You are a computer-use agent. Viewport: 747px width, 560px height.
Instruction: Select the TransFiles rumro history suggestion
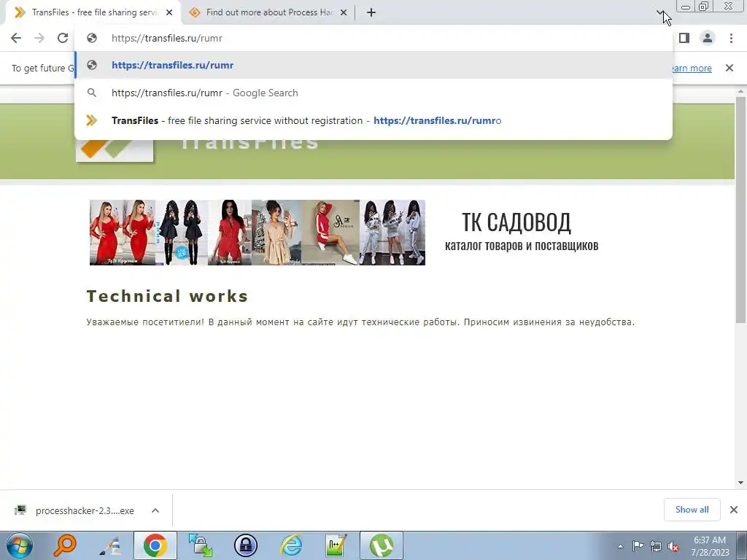tap(373, 120)
